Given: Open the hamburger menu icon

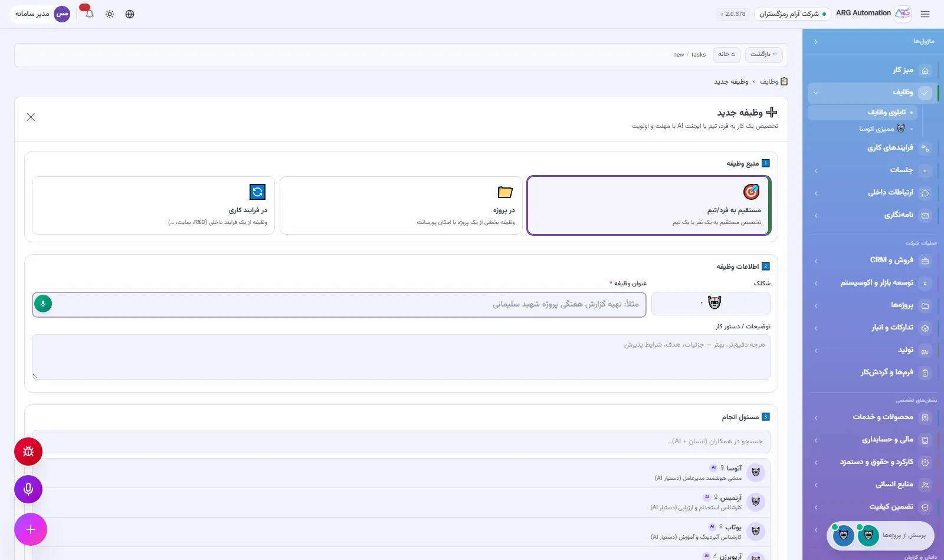Looking at the screenshot, I should [x=925, y=14].
